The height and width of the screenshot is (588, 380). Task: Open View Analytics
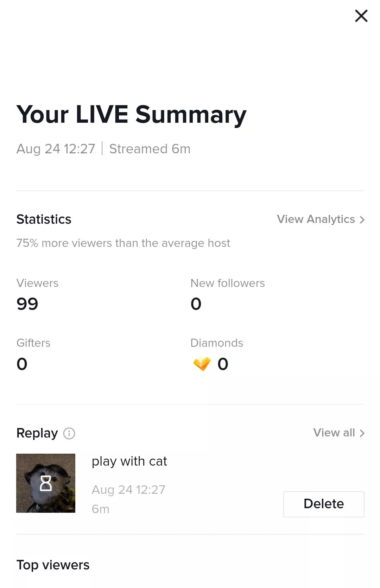click(316, 219)
